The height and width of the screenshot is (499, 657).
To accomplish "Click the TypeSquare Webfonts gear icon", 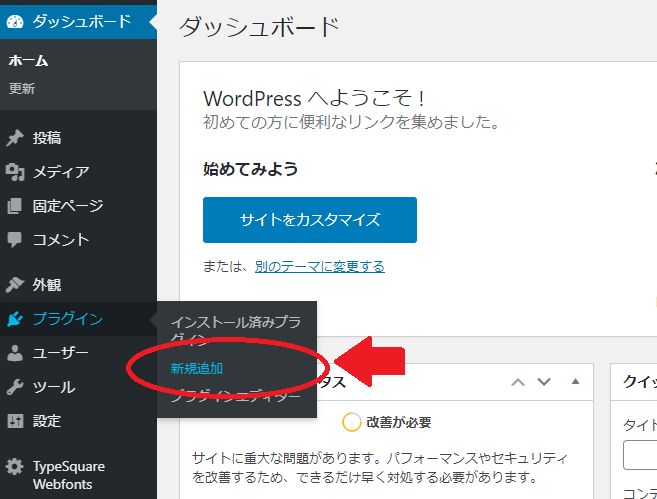I will click(15, 466).
